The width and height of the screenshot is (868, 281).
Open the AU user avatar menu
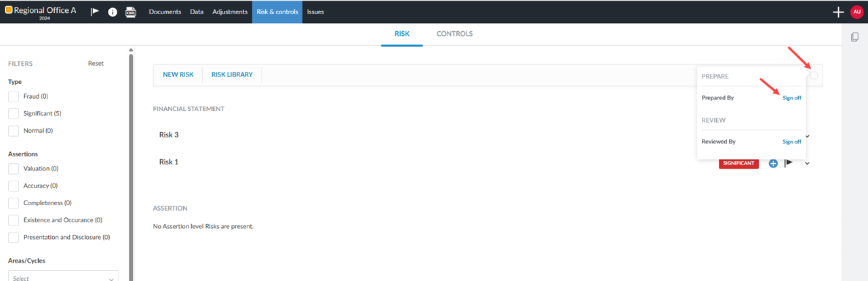[x=856, y=12]
